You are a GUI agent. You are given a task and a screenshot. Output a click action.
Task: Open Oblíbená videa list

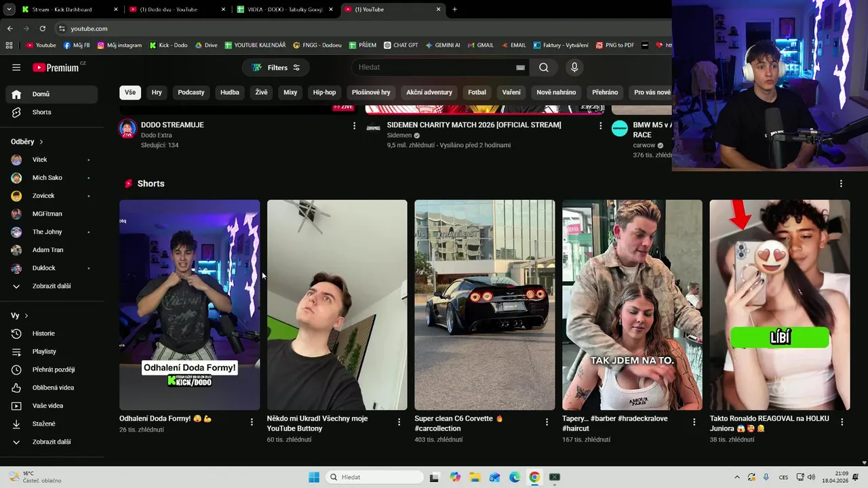(x=52, y=388)
